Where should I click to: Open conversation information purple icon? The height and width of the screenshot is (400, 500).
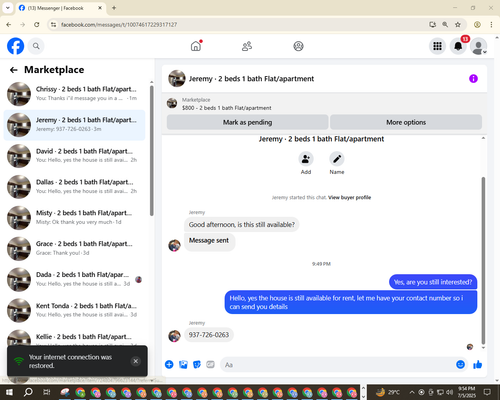click(x=473, y=79)
